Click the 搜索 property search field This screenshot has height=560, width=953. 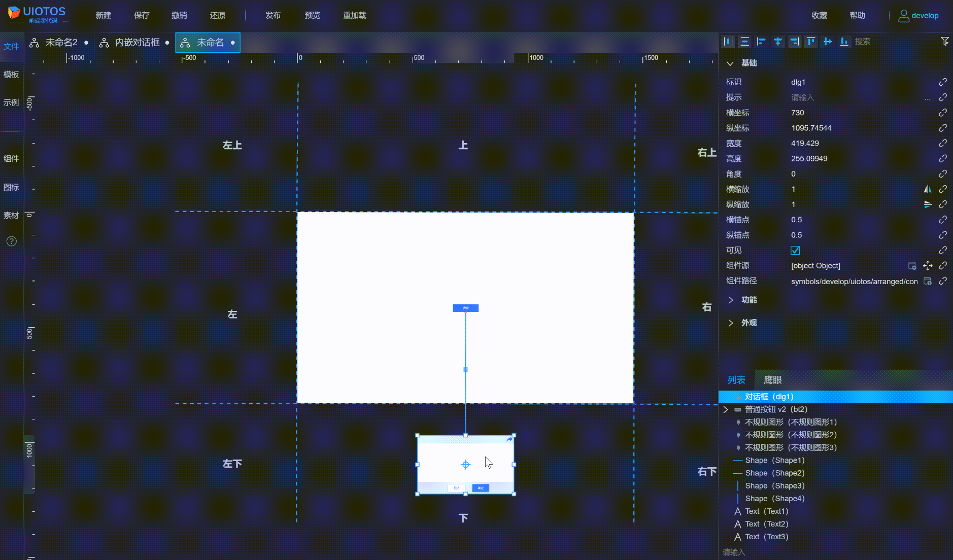(x=895, y=42)
